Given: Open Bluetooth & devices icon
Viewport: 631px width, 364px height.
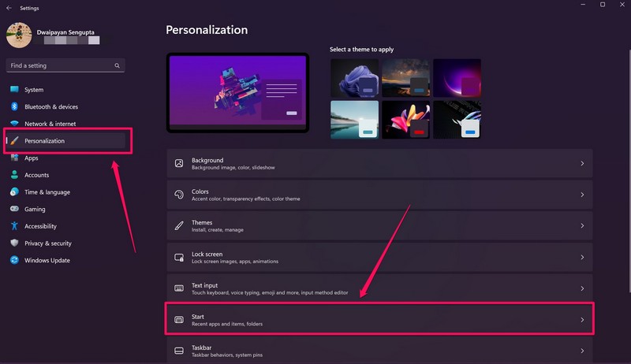Looking at the screenshot, I should pyautogui.click(x=14, y=106).
